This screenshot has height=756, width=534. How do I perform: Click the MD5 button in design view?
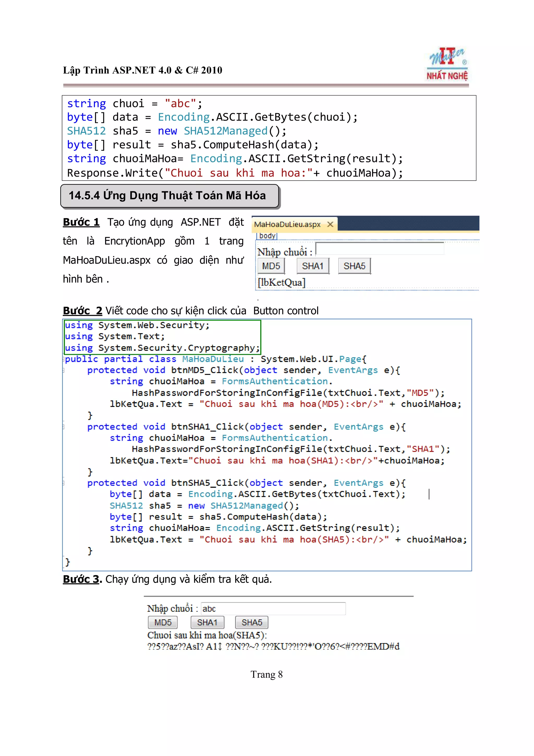point(271,266)
